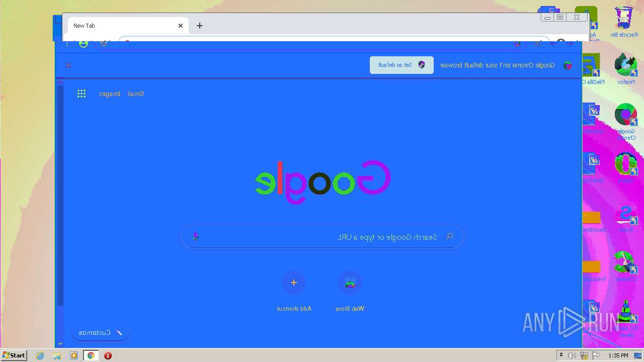This screenshot has height=362, width=644.
Task: Click the volume speaker tray icon
Action: click(572, 355)
